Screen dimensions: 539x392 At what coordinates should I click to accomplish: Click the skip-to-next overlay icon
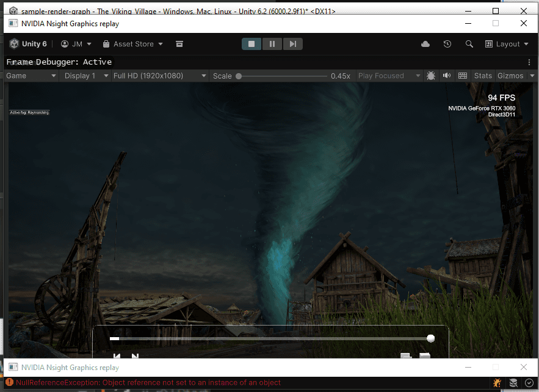point(135,355)
